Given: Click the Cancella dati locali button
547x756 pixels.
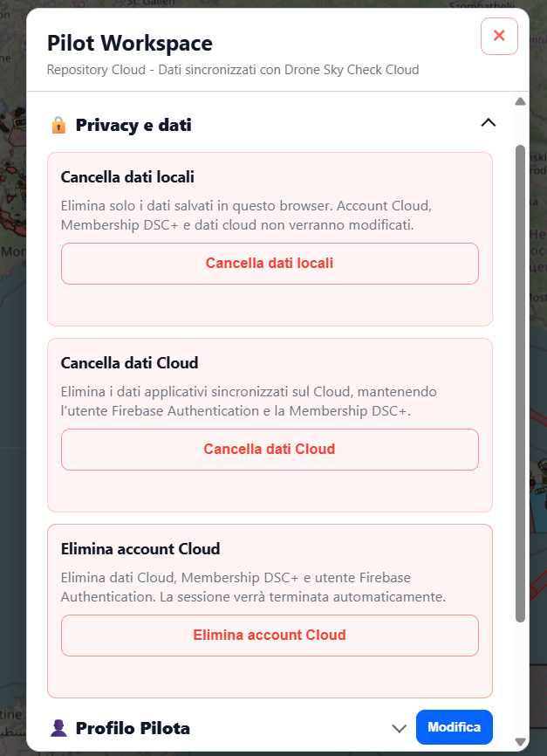Looking at the screenshot, I should pos(270,264).
